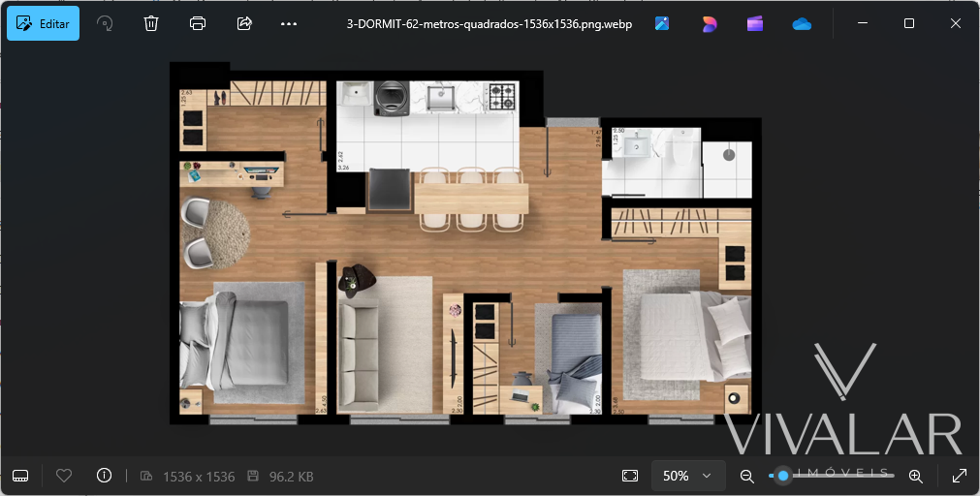Click the fit-to-window icon
The image size is (980, 496).
tap(630, 476)
